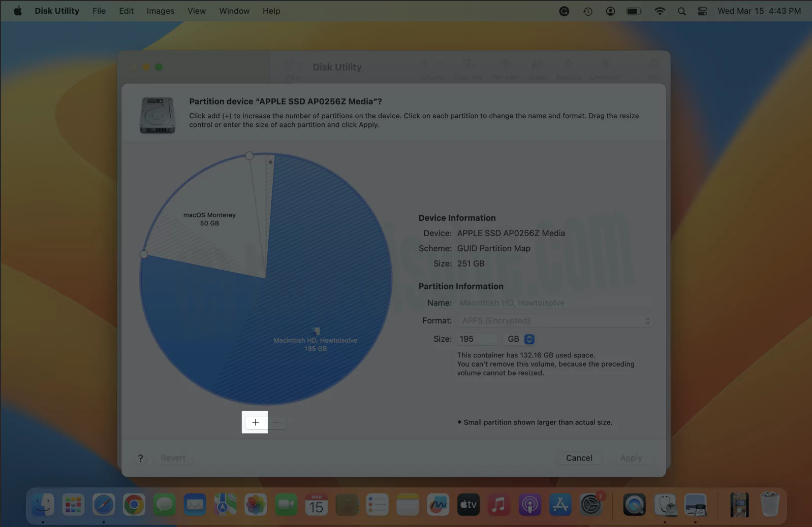Open the View menu in menu bar
This screenshot has height=527, width=812.
coord(197,11)
